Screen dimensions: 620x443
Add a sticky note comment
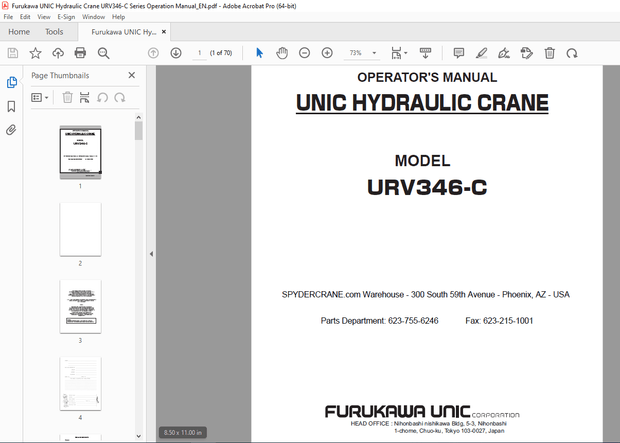tap(459, 53)
